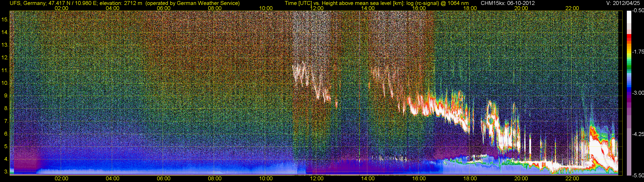Click the '18:00' label on the bottom time axis
Image resolution: width=644 pixels, height=182 pixels.
470,179
